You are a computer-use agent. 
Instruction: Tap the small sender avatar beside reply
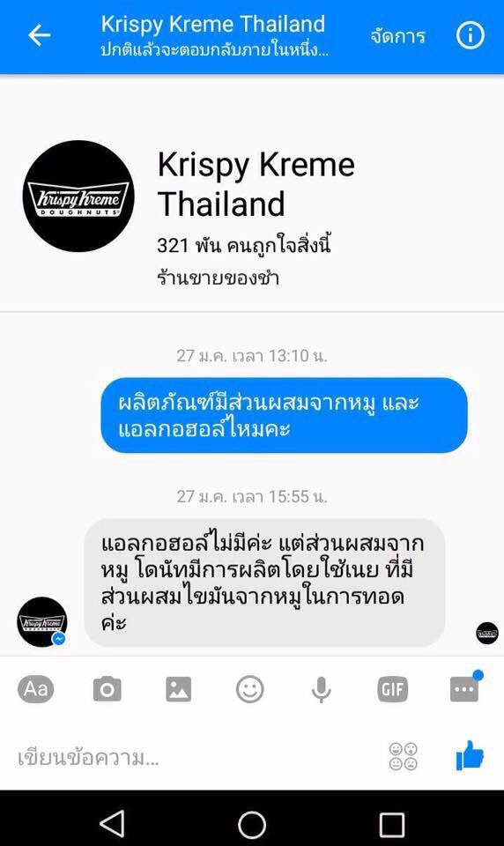tap(42, 621)
